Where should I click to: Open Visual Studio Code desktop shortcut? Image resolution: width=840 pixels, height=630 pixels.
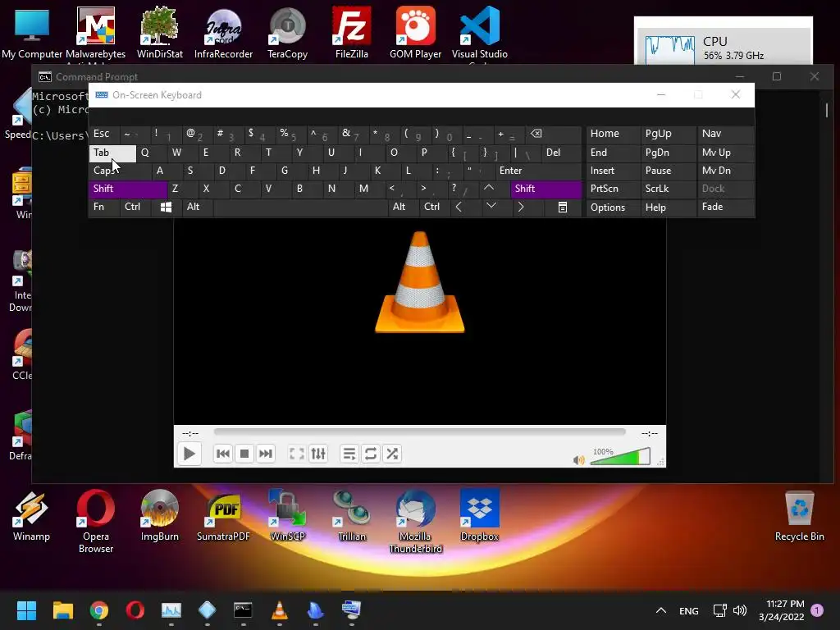pyautogui.click(x=479, y=33)
